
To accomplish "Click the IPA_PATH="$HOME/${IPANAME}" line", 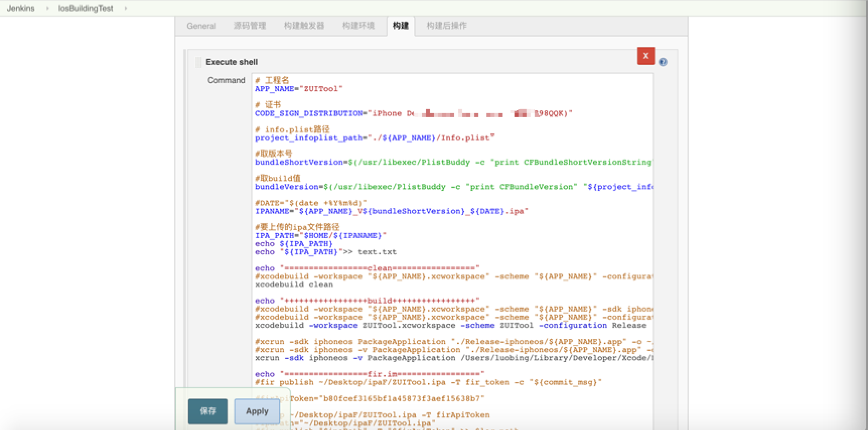I will pos(321,236).
